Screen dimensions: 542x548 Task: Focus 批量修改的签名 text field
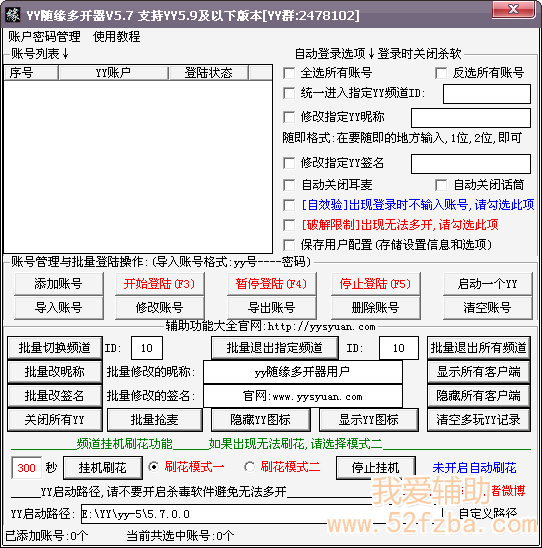click(x=303, y=396)
